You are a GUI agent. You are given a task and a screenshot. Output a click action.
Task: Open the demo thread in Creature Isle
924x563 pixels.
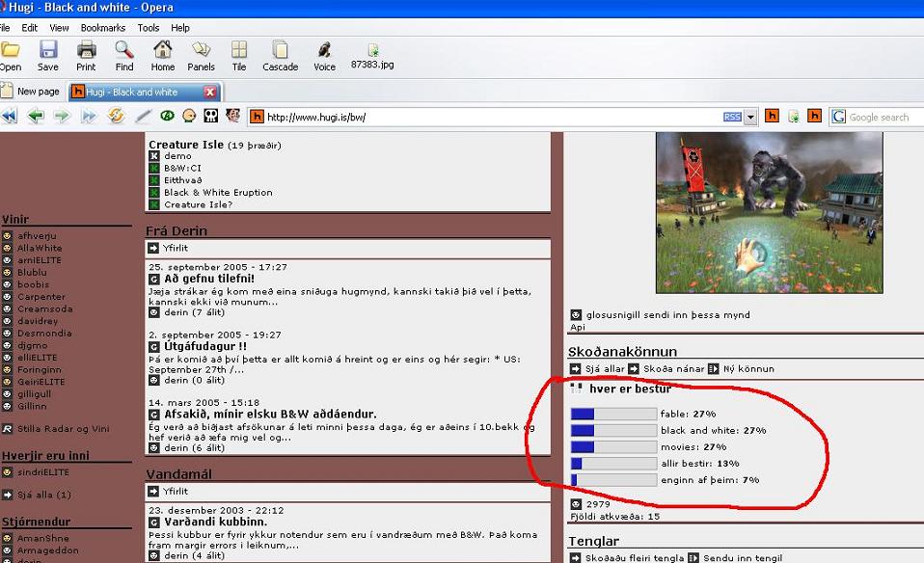coord(177,156)
